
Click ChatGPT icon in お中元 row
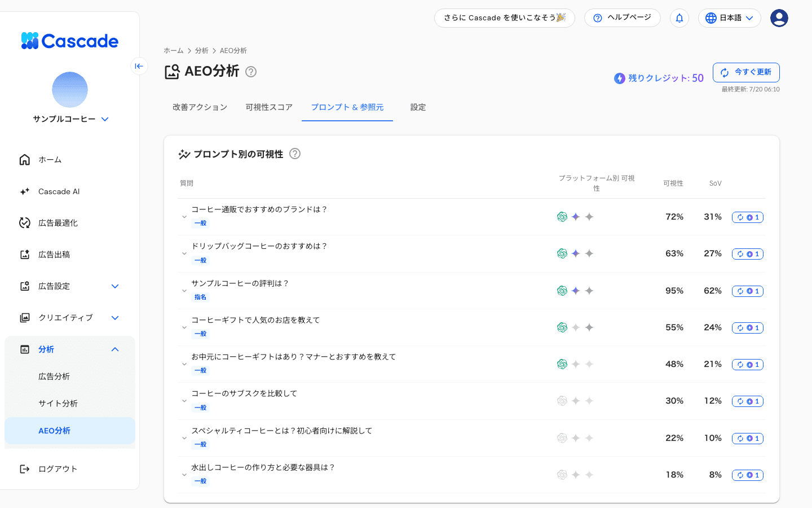[x=562, y=364]
